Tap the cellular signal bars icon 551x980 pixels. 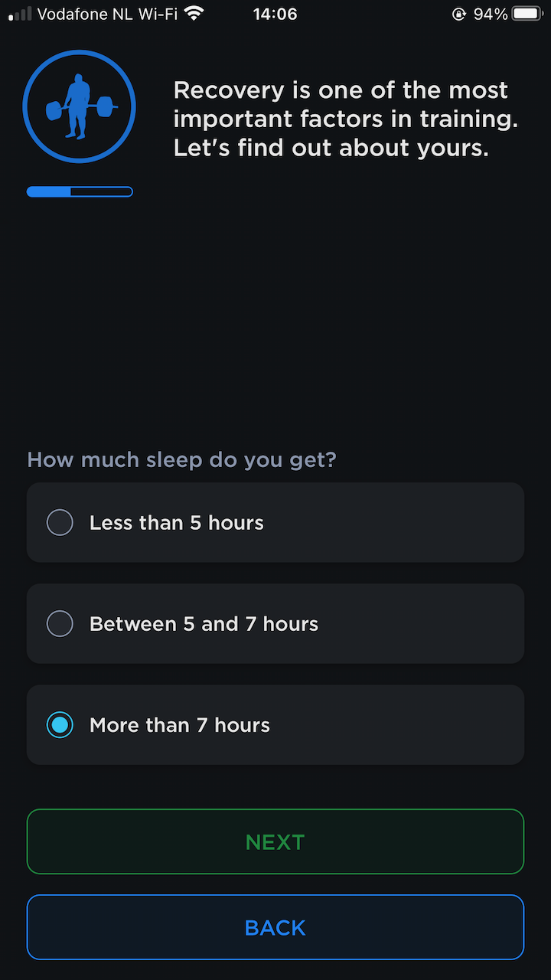pos(21,14)
